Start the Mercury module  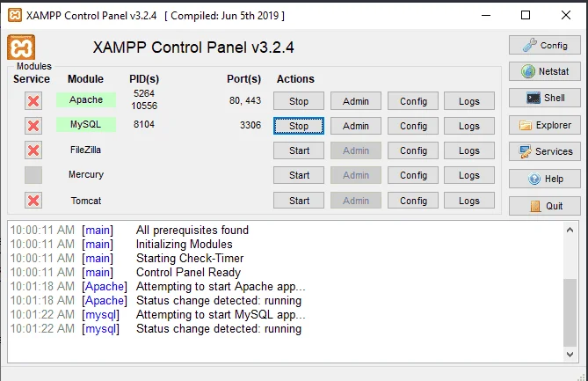299,175
